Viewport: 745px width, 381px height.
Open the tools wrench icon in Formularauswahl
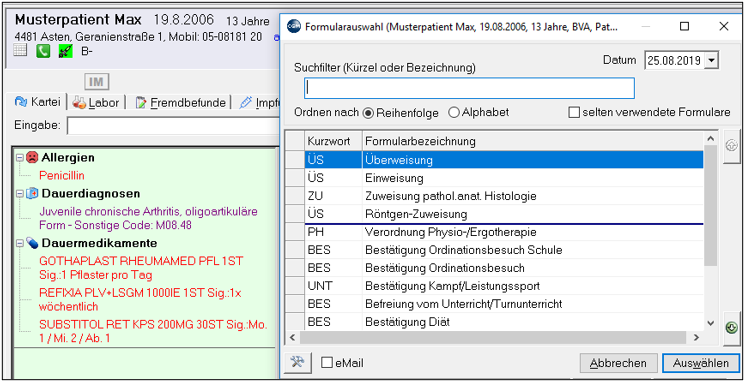point(297,363)
